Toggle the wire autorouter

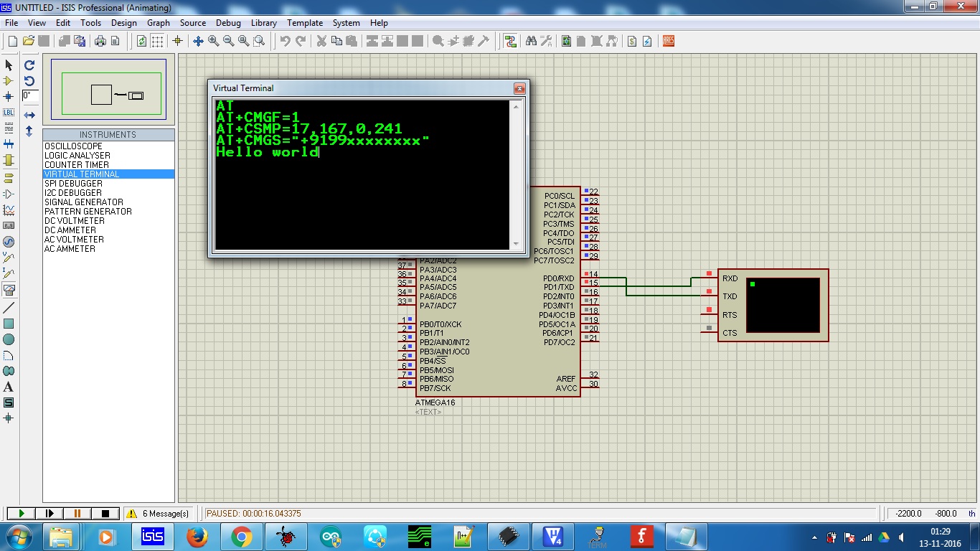510,41
